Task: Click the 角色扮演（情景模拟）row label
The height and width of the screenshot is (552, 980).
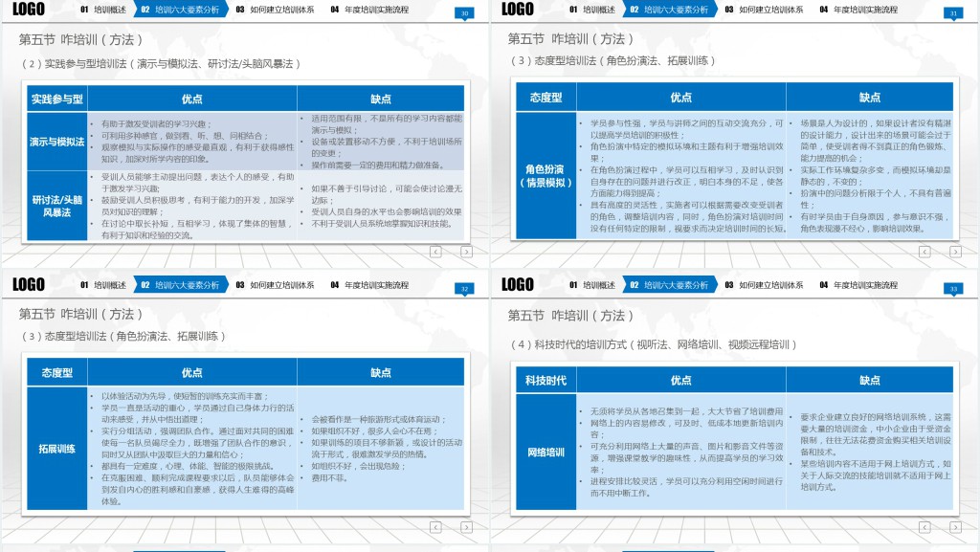Action: (546, 176)
